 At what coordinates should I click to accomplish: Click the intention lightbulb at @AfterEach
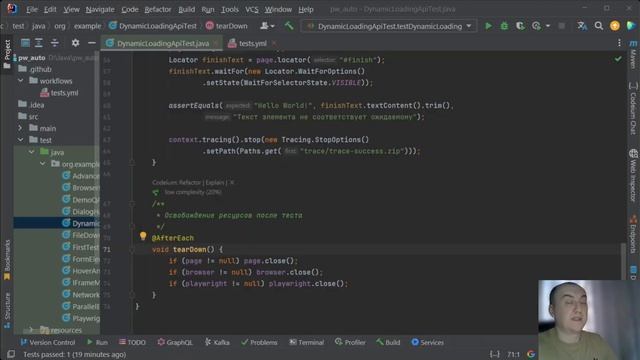click(x=143, y=236)
